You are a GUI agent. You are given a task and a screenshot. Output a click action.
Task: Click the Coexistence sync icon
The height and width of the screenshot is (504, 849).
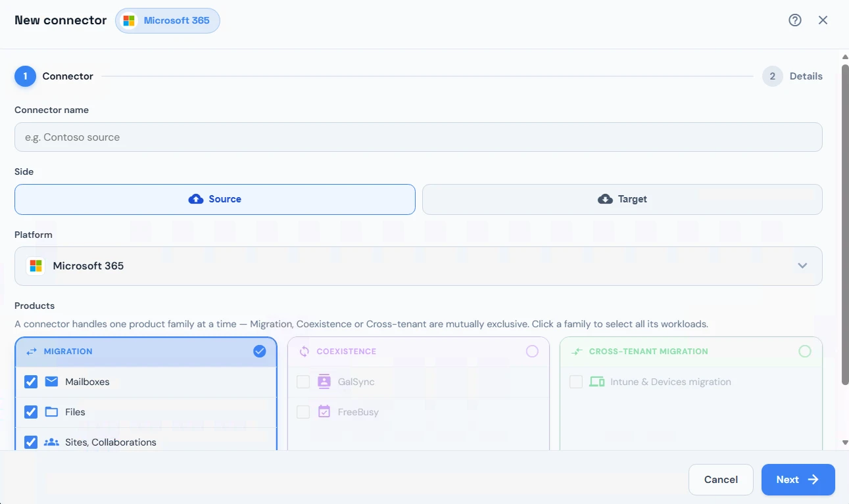pos(304,352)
